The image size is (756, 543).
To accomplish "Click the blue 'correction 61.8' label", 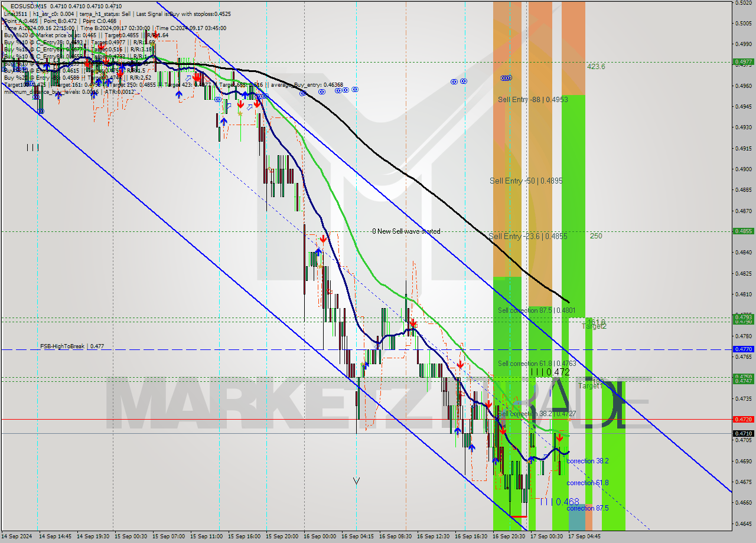I will pyautogui.click(x=588, y=483).
